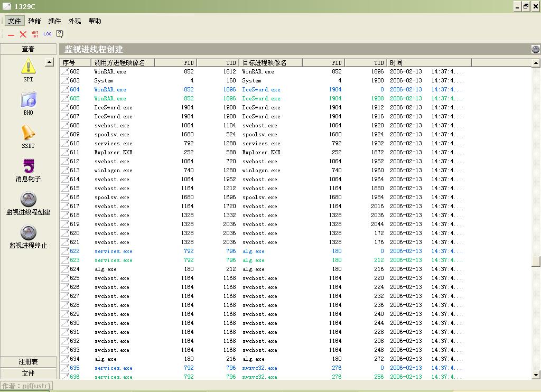Click the round icon right of panel title
This screenshot has width=541, height=392.
536,49
